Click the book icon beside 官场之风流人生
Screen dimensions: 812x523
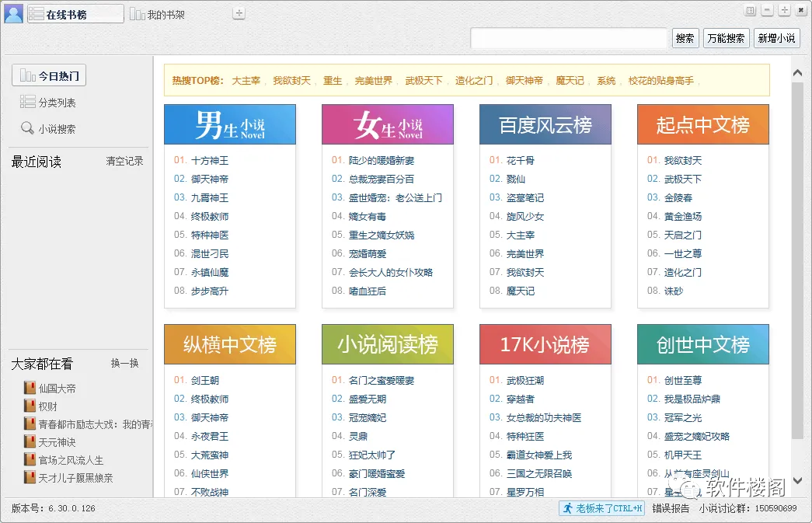coord(30,459)
